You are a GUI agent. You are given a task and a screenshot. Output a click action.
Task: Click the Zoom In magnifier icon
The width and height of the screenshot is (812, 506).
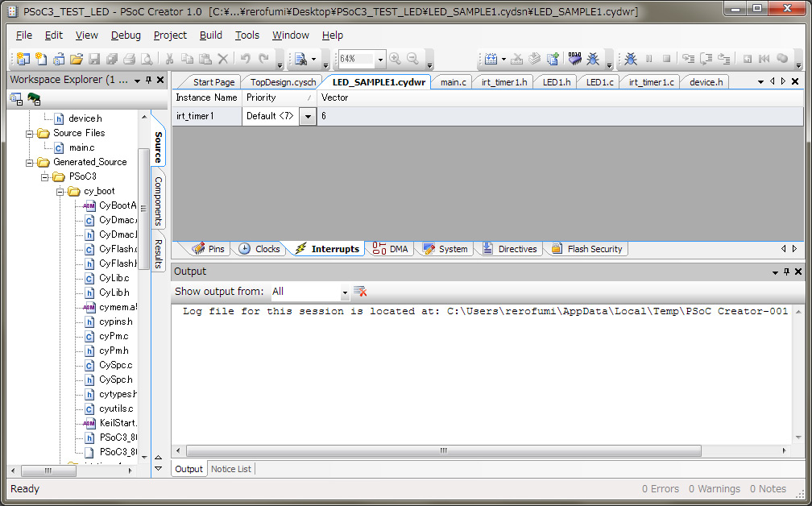(395, 59)
